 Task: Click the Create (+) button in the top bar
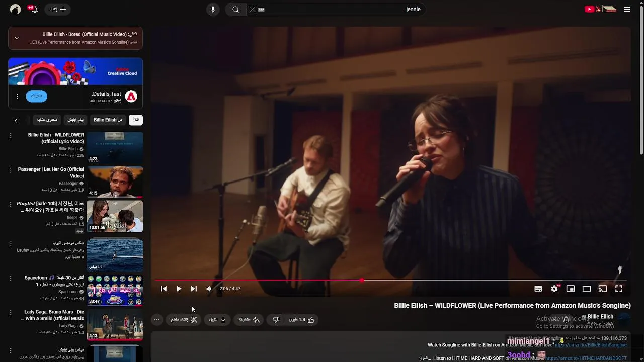click(x=58, y=9)
